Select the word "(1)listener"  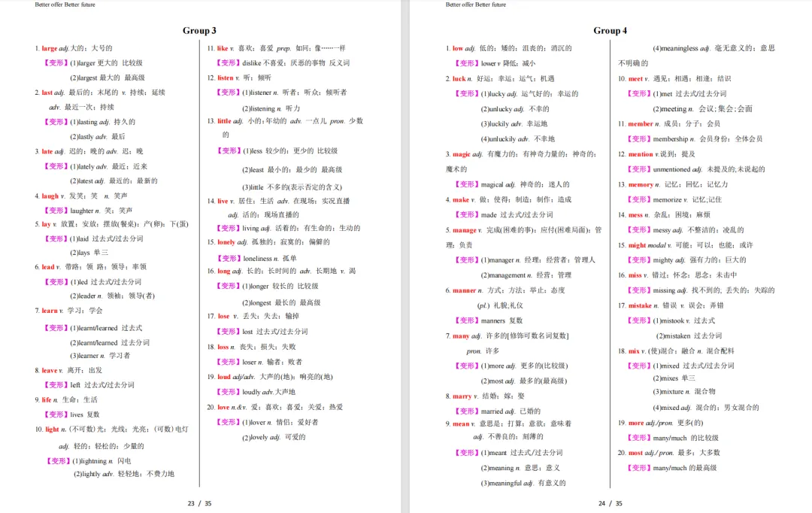(257, 93)
